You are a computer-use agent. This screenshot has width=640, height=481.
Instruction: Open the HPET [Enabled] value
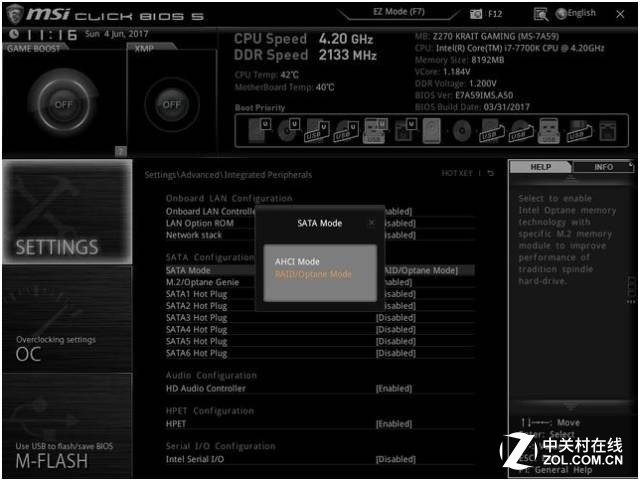(394, 424)
